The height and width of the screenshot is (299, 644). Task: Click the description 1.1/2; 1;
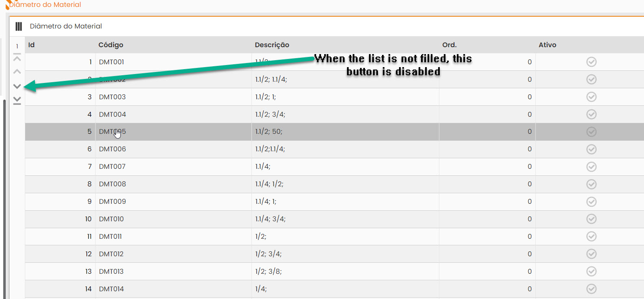tap(265, 97)
